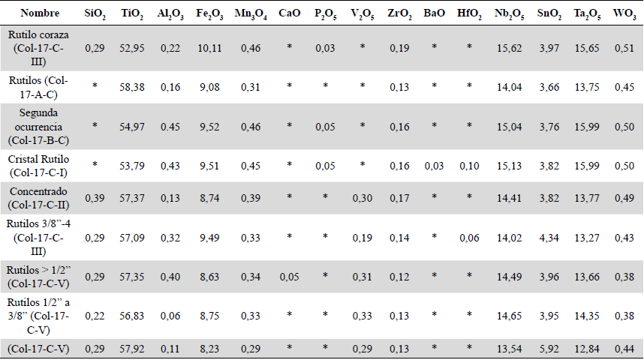Click the Cristal Rutilo row name
The height and width of the screenshot is (360, 644).
tap(37, 166)
